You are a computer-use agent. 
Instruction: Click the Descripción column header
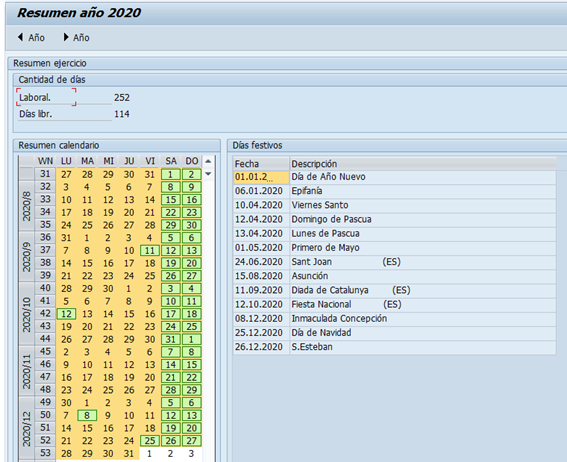423,164
